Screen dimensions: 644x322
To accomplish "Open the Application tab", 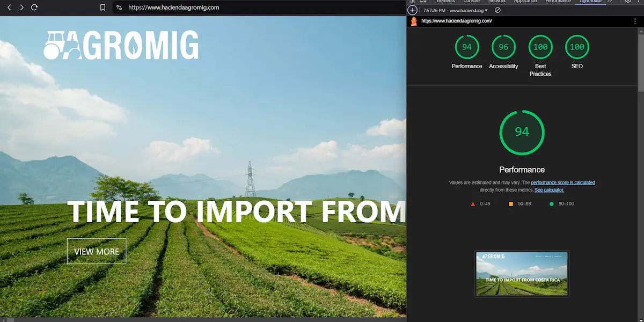I will [525, 2].
